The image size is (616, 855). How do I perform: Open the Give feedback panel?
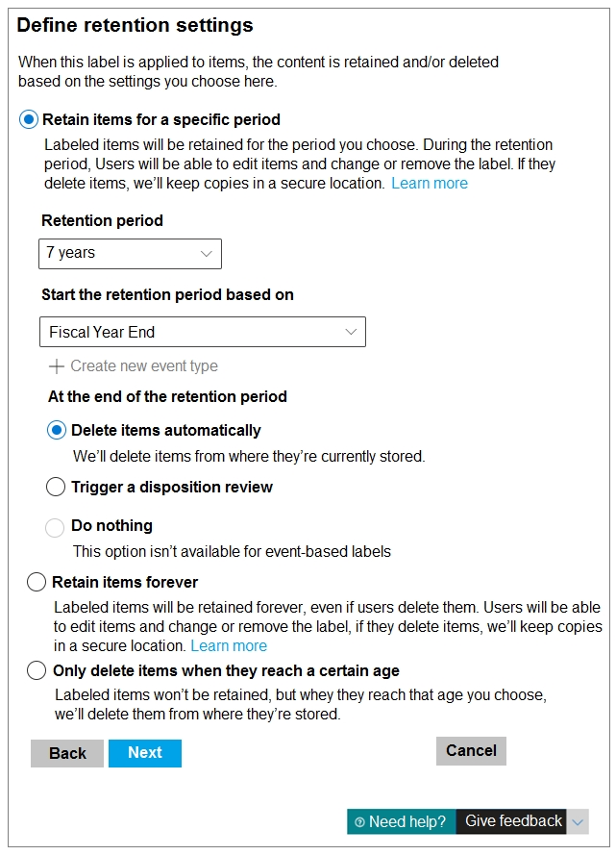tap(513, 821)
